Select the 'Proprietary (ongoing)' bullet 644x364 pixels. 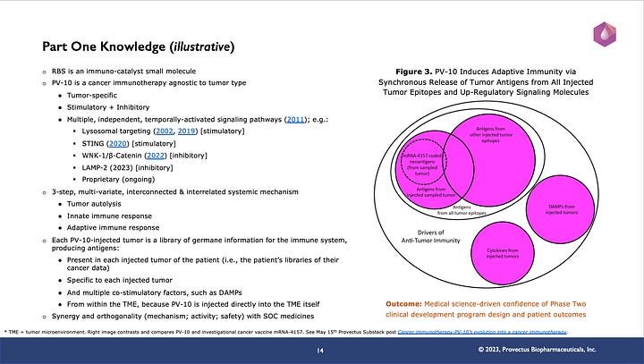pos(118,179)
